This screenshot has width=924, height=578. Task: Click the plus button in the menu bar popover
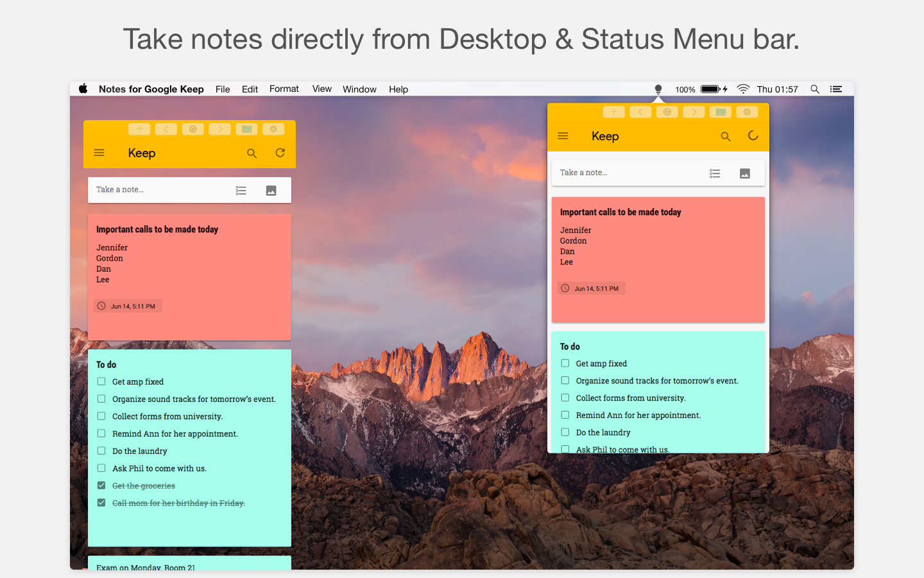point(614,112)
